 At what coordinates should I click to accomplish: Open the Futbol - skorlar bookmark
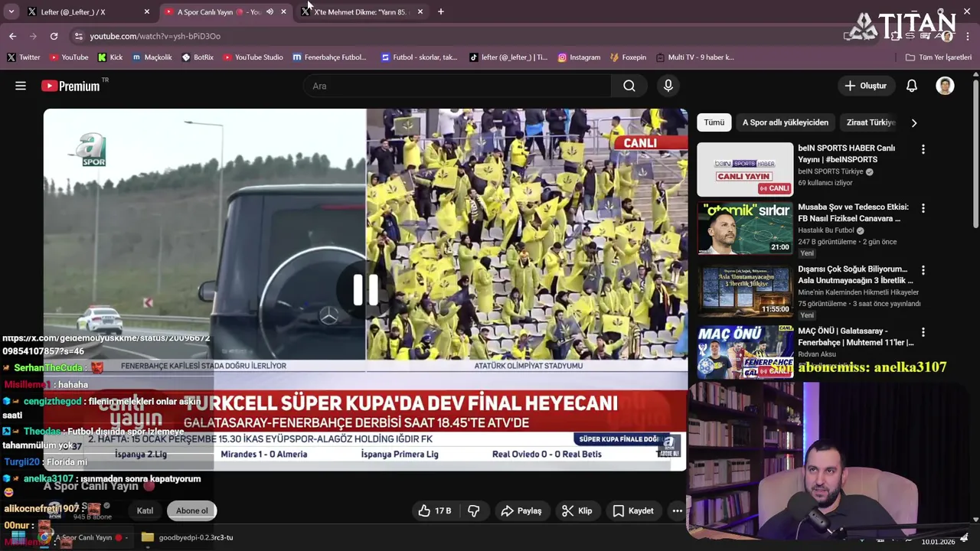[x=420, y=57]
